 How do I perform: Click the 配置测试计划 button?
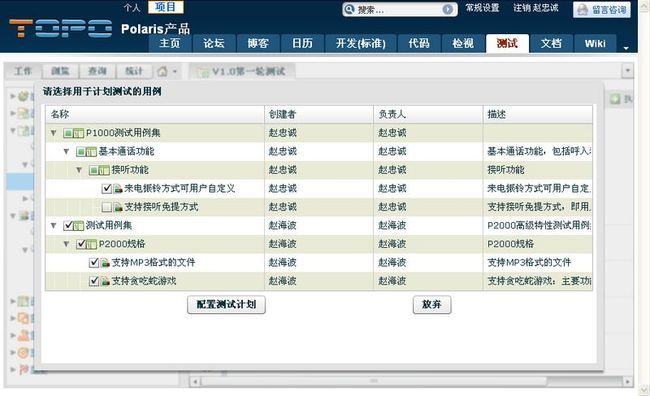226,304
